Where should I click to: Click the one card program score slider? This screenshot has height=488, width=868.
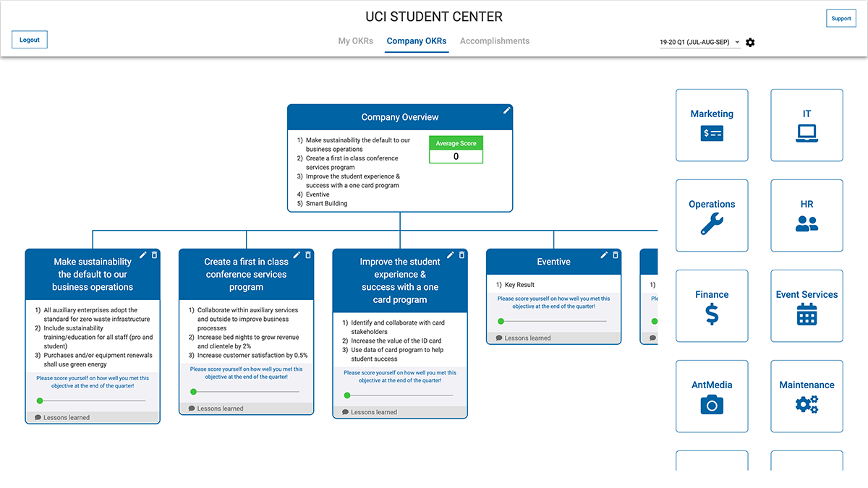(x=400, y=395)
